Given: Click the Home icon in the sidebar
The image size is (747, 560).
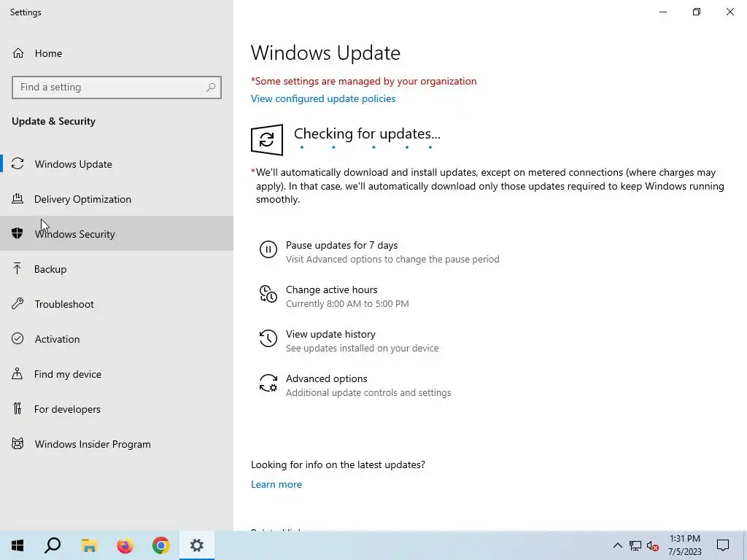Looking at the screenshot, I should tap(18, 53).
